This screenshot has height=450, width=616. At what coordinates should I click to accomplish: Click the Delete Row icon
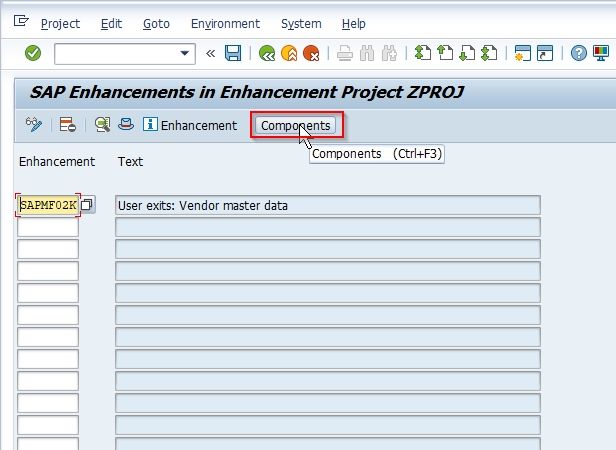coord(68,125)
